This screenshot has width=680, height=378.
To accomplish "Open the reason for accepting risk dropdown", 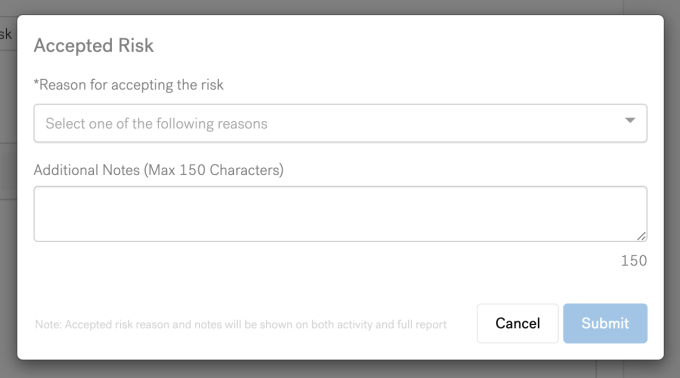I will tap(340, 123).
